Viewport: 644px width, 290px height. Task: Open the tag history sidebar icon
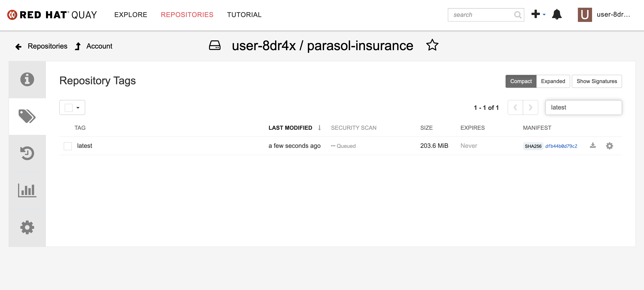pyautogui.click(x=27, y=153)
